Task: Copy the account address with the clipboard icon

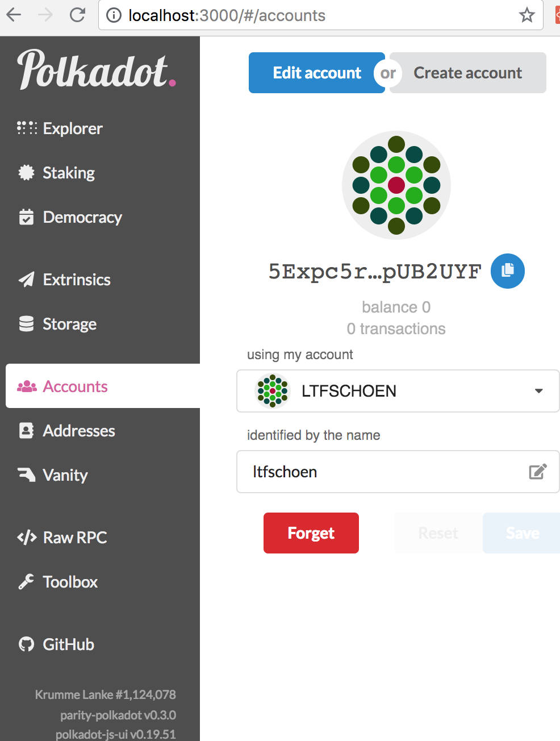Action: click(x=507, y=271)
